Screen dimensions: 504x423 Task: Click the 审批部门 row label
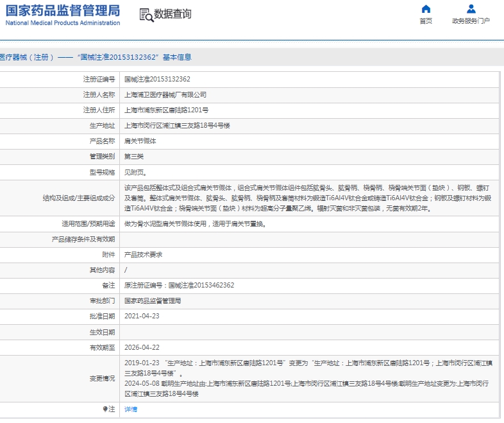102,301
